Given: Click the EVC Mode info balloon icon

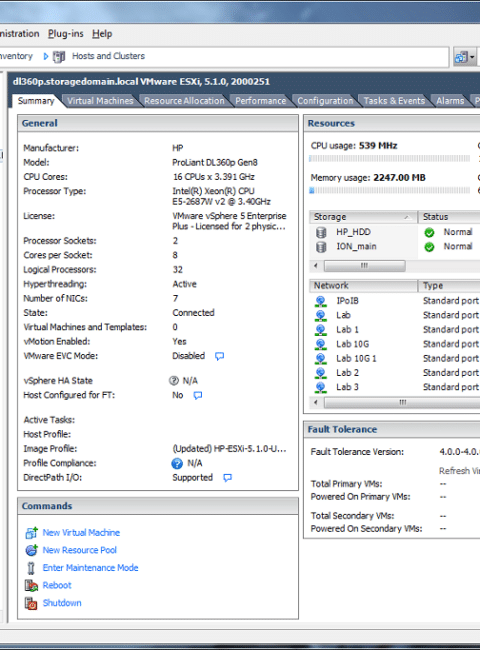Looking at the screenshot, I should [219, 356].
